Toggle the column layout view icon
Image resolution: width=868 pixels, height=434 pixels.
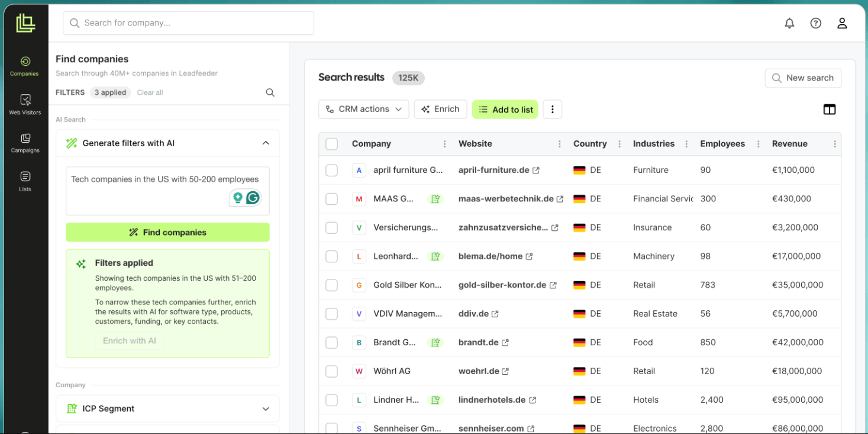pos(830,110)
